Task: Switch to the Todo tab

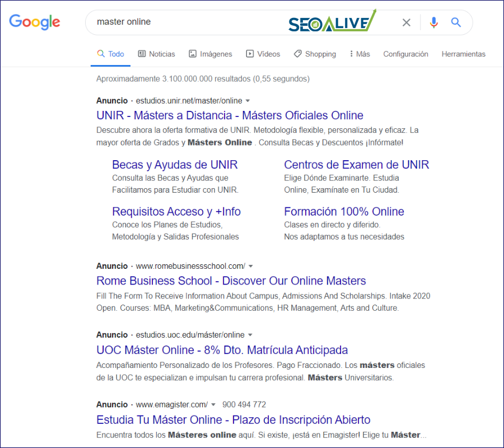Action: pyautogui.click(x=111, y=54)
